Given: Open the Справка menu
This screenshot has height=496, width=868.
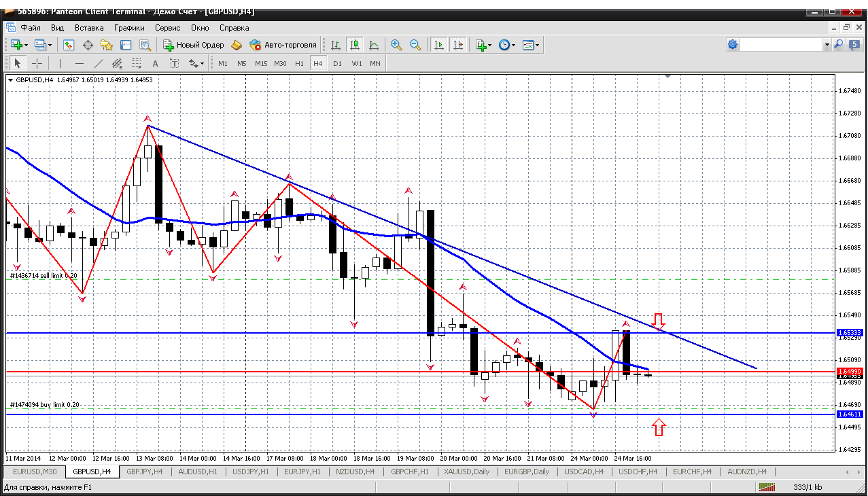Looking at the screenshot, I should [234, 28].
